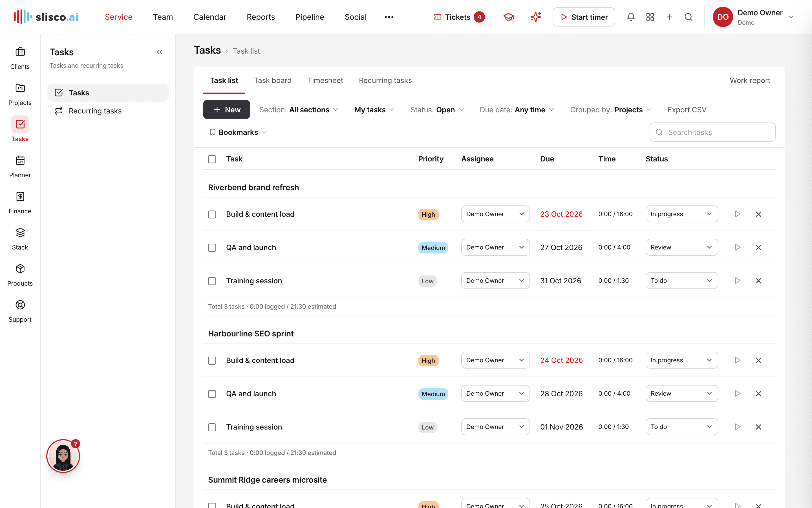Viewport: 812px width, 508px height.
Task: Click the New task button
Action: [x=226, y=110]
